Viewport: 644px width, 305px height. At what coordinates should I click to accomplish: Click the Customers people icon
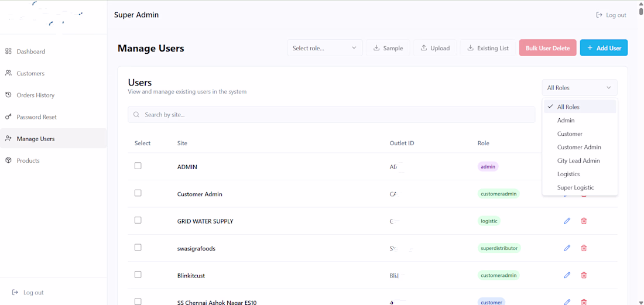(x=8, y=73)
